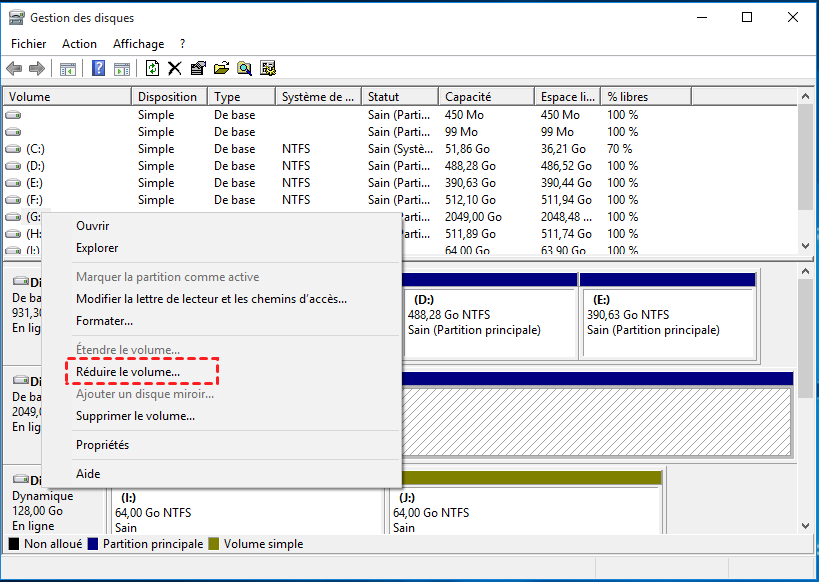Open the Affichage menu
The height and width of the screenshot is (582, 819).
pos(138,44)
